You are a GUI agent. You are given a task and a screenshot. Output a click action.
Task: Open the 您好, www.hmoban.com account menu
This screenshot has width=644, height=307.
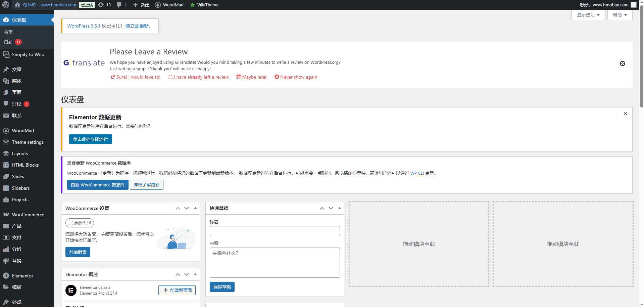click(608, 5)
